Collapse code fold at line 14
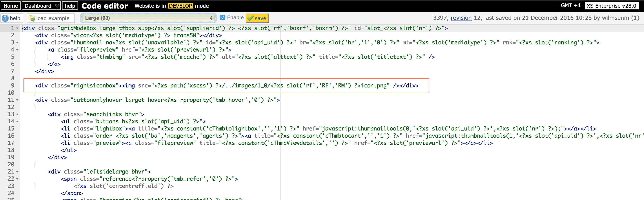Viewport: 644px width, 200px height. pyautogui.click(x=17, y=122)
